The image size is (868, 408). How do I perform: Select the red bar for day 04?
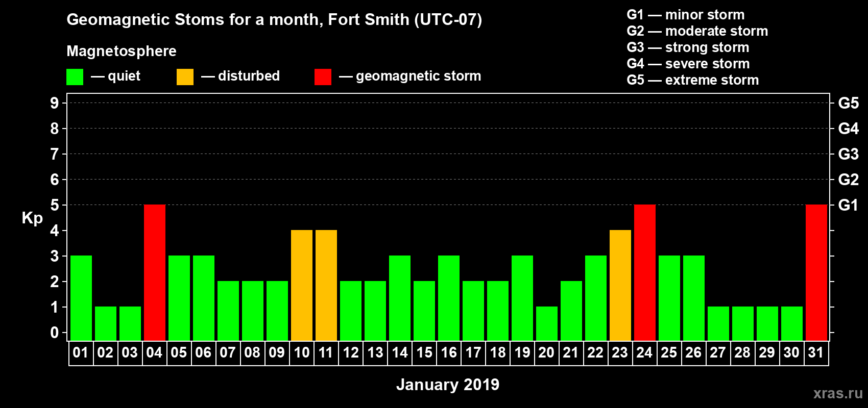pyautogui.click(x=155, y=272)
